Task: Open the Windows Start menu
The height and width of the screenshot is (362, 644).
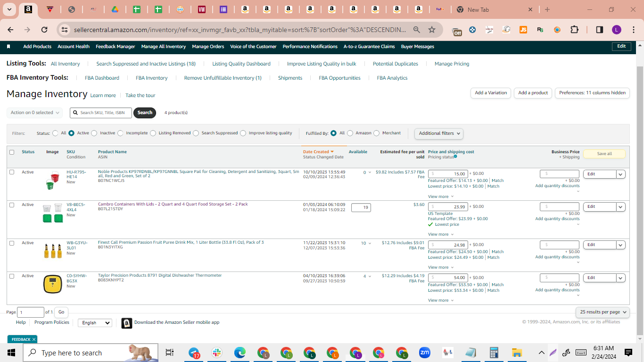Action: pyautogui.click(x=11, y=353)
